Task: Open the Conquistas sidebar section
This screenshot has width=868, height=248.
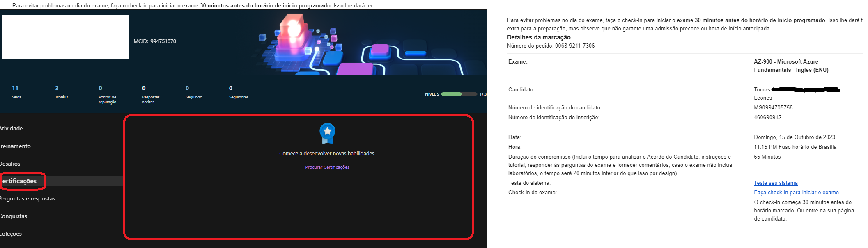Action: 14,216
